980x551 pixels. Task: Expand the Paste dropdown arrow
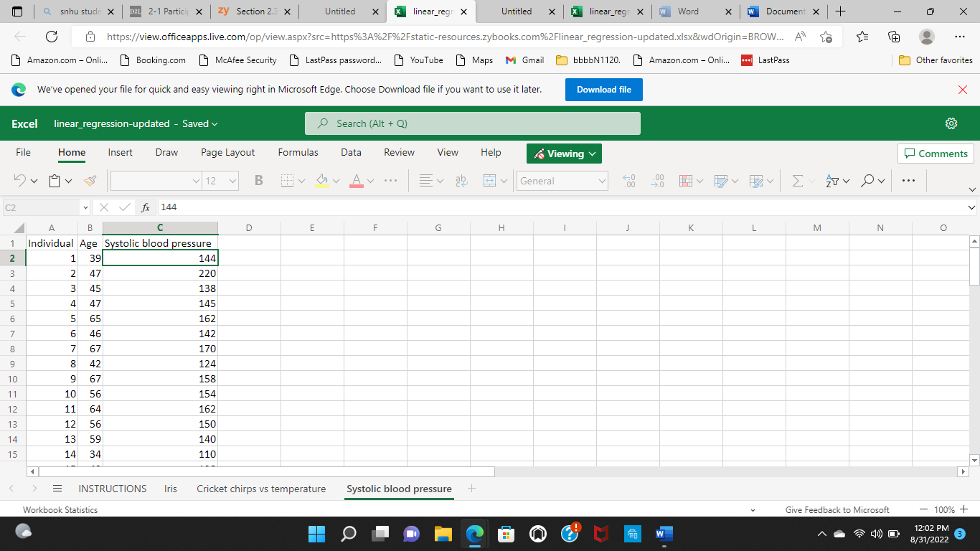[x=69, y=182]
